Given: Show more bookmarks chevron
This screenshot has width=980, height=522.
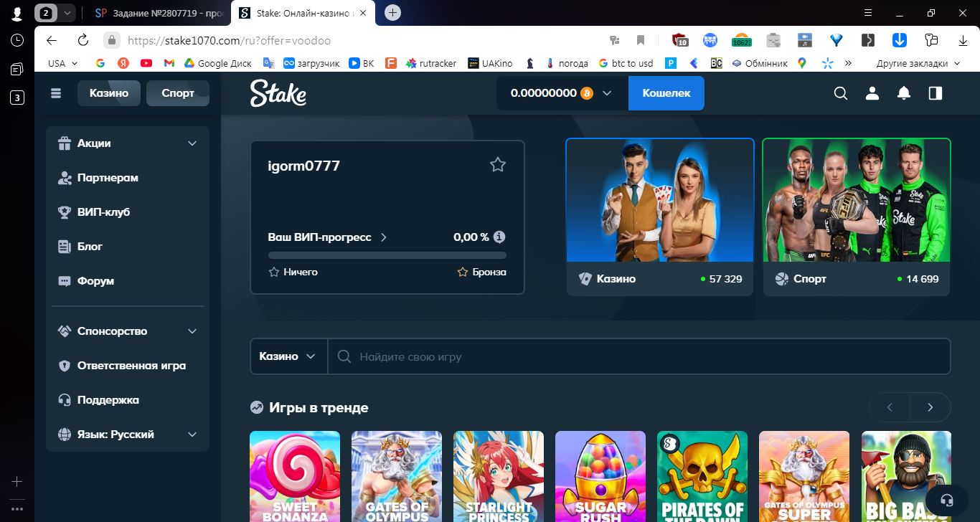Looking at the screenshot, I should coord(849,63).
